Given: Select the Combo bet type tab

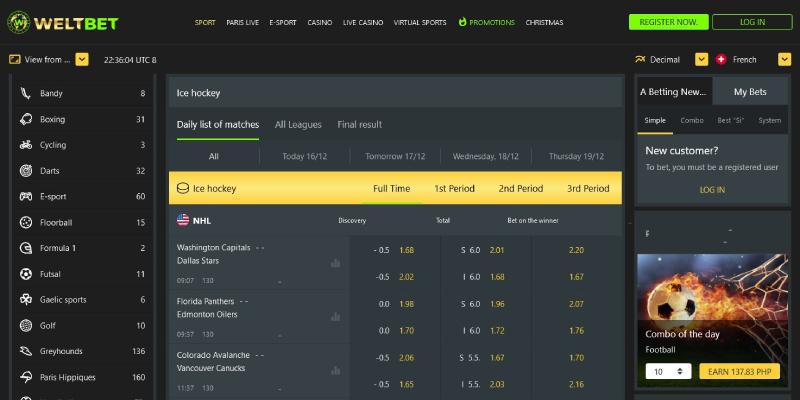Looking at the screenshot, I should (x=692, y=120).
